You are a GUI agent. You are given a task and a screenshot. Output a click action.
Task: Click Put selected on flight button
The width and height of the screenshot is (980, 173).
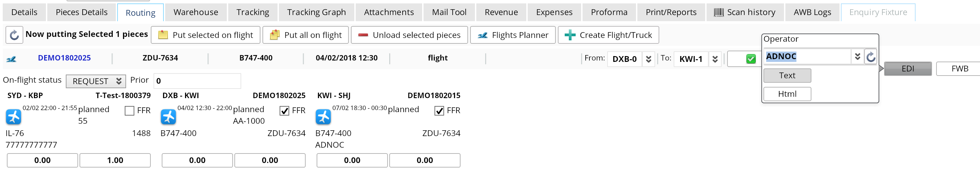(206, 35)
